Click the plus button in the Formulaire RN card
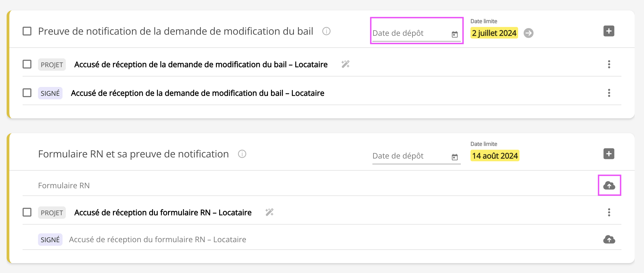644x273 pixels. (x=609, y=154)
